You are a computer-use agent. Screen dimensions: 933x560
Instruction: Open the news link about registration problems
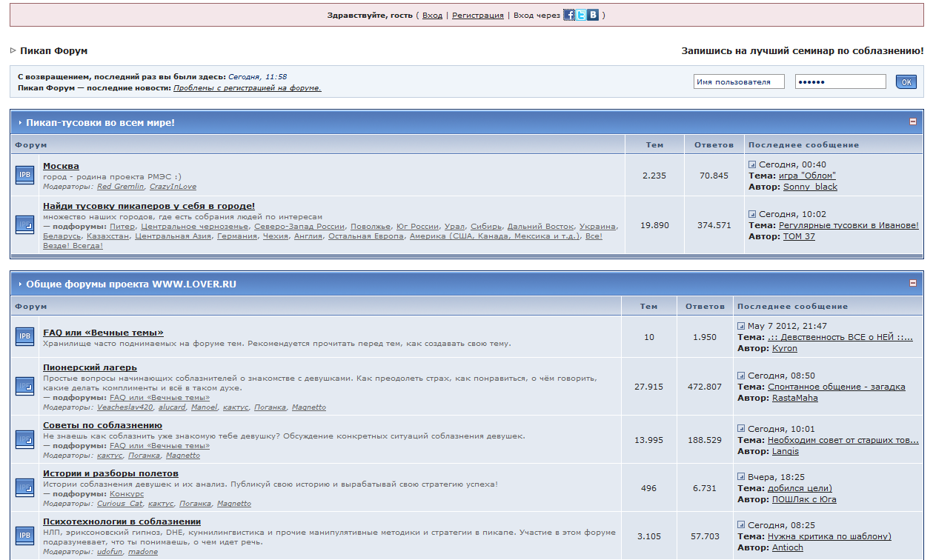tap(247, 87)
